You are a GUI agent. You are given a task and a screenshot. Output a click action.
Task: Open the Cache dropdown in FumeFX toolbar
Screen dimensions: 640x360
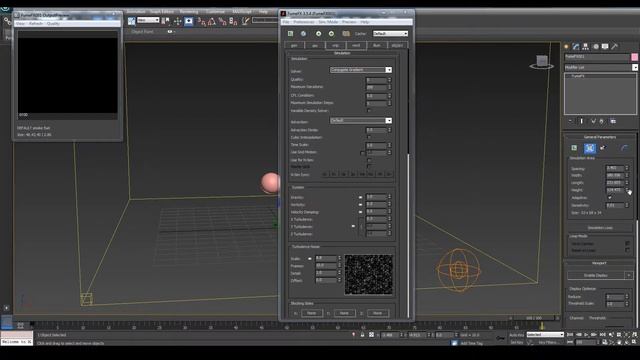390,33
